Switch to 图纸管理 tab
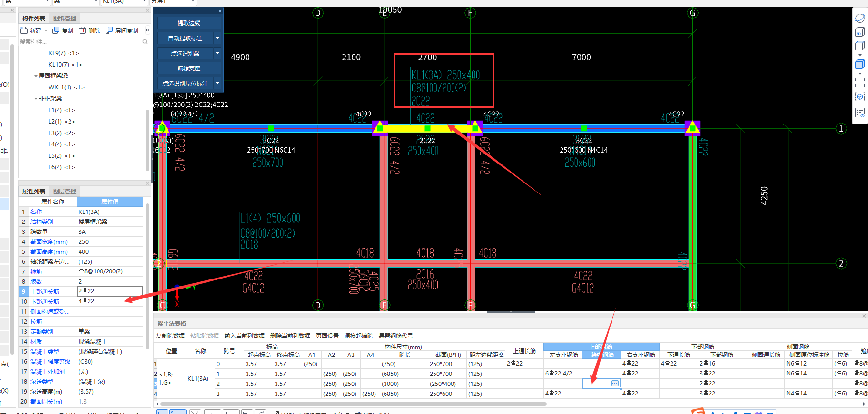This screenshot has height=414, width=868. (65, 18)
